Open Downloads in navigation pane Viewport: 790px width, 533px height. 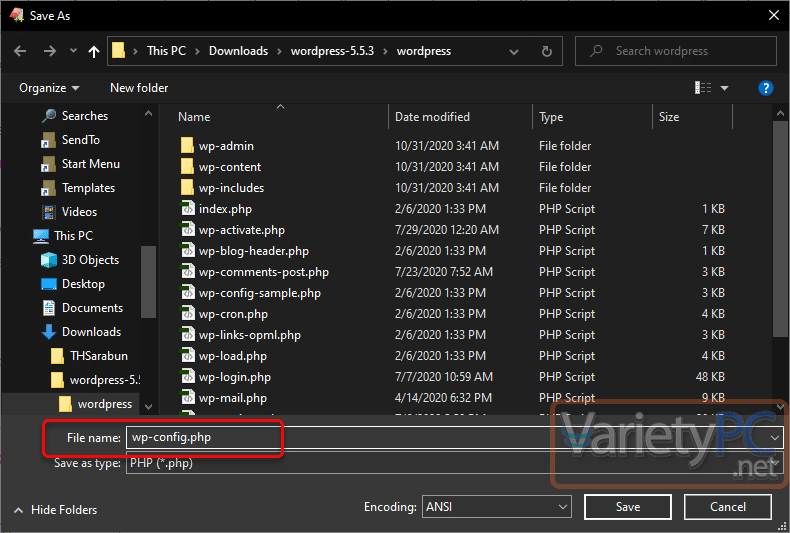coord(91,332)
